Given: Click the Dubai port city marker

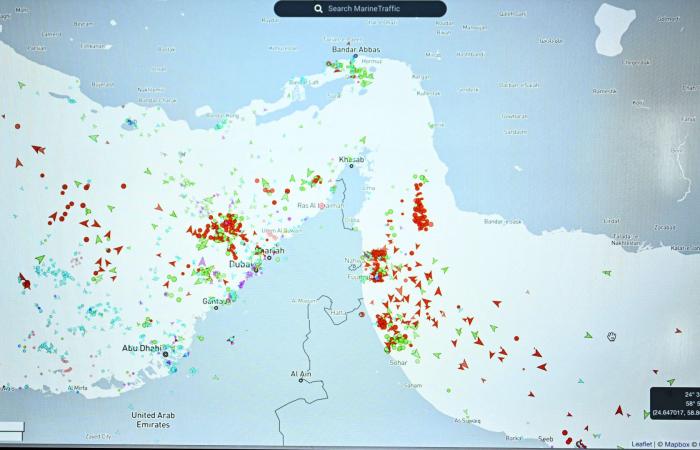Looking at the screenshot, I should [x=255, y=268].
